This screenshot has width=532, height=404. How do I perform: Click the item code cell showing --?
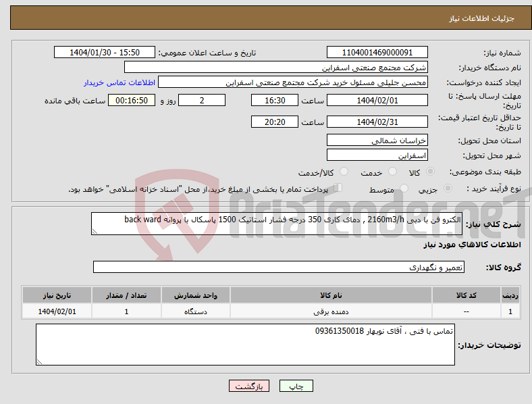click(x=467, y=311)
